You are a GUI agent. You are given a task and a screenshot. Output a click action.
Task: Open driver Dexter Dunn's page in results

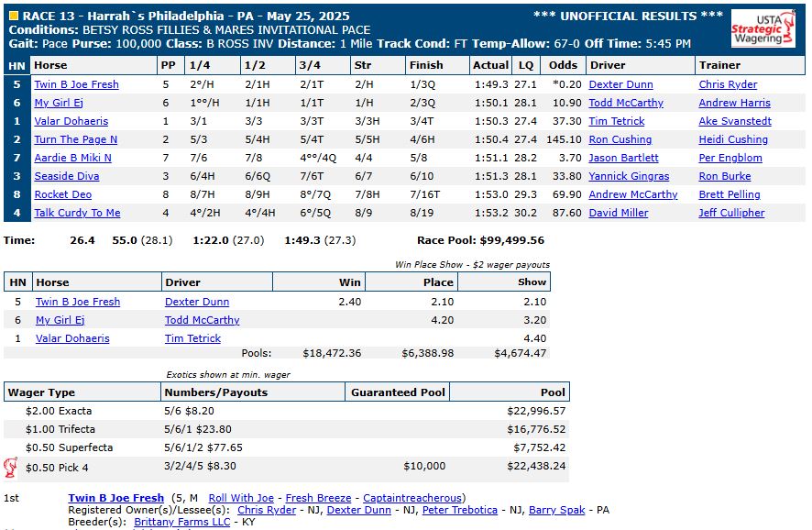pyautogui.click(x=620, y=84)
